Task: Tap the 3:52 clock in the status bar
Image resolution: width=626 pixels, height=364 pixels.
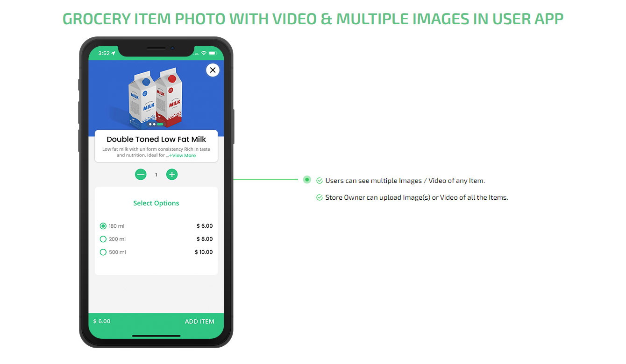Action: pyautogui.click(x=104, y=53)
